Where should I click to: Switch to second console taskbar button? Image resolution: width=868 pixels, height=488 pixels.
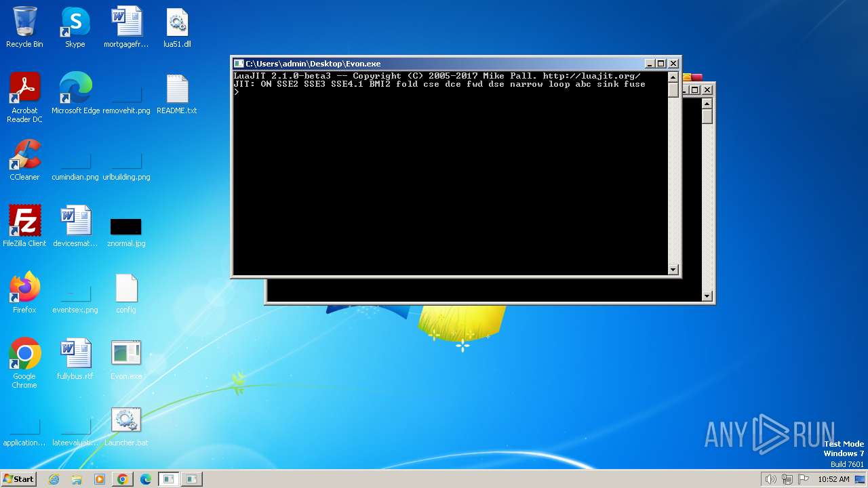click(192, 479)
